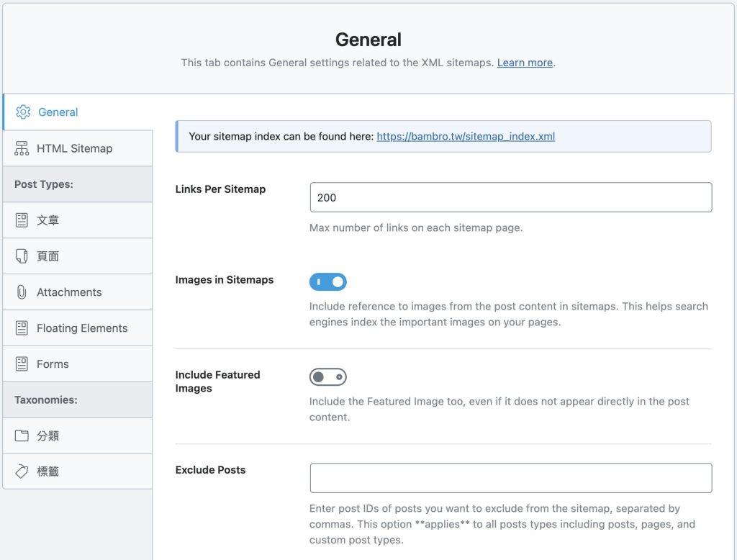Image resolution: width=737 pixels, height=560 pixels.
Task: Enable the Include Featured Images toggle
Action: (x=327, y=377)
